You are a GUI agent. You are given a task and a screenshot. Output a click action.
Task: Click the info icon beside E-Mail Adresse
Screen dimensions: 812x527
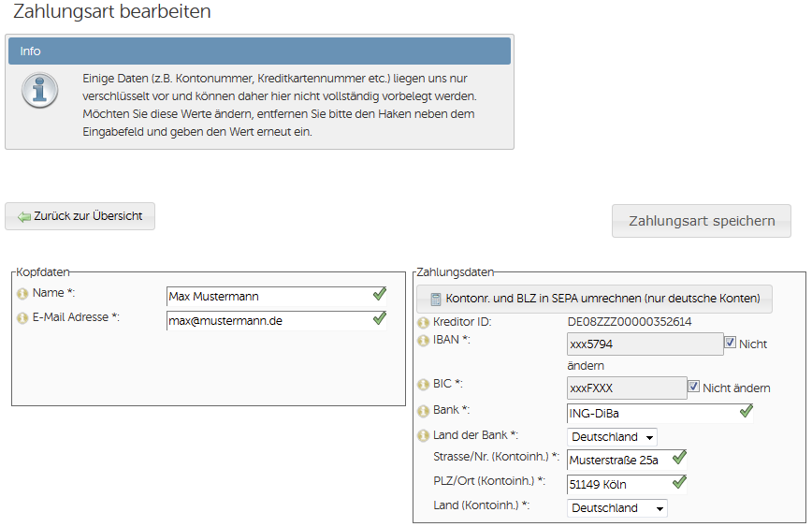22,318
